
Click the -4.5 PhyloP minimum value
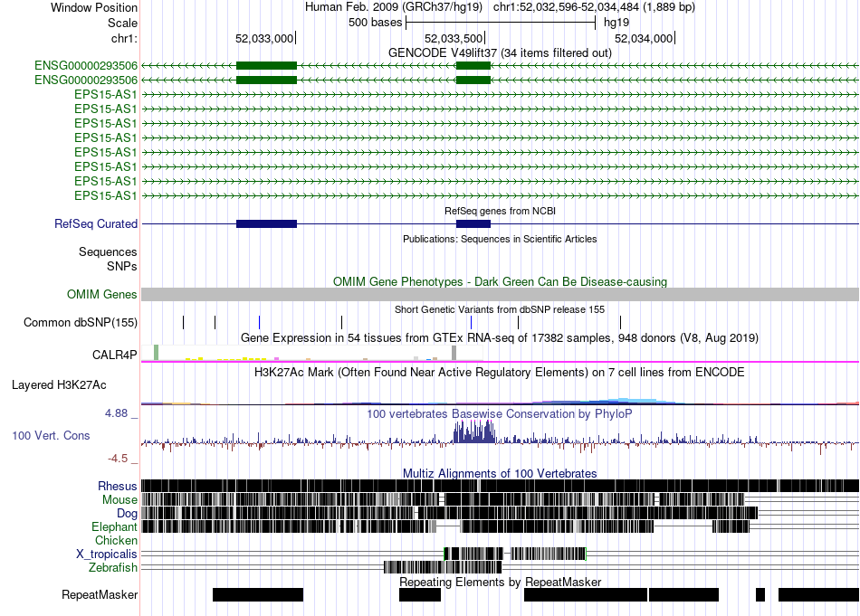coord(118,459)
